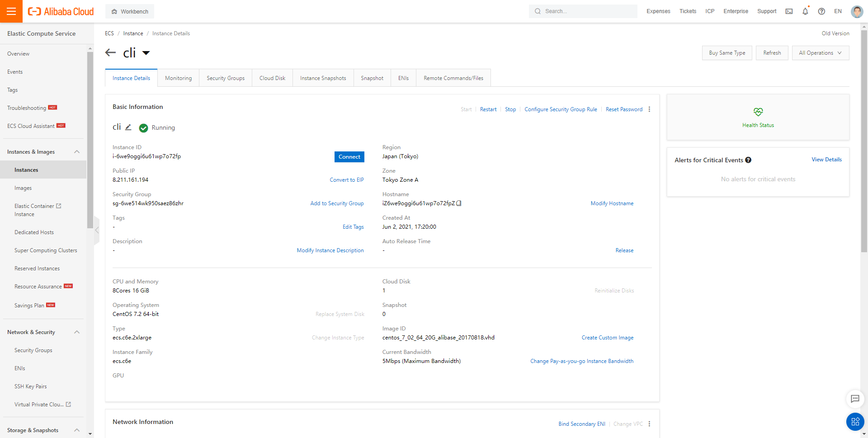Image resolution: width=868 pixels, height=438 pixels.
Task: Expand the instance name dropdown arrow
Action: tap(146, 53)
